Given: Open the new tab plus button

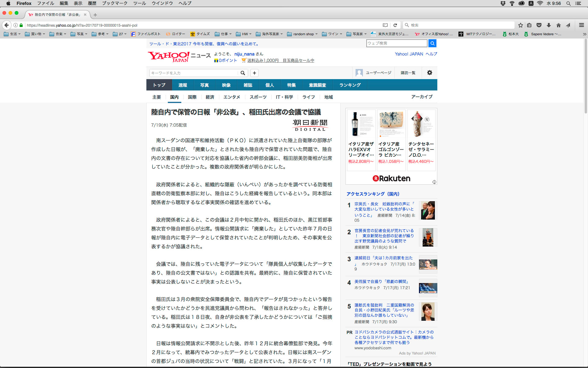Looking at the screenshot, I should click(x=95, y=15).
